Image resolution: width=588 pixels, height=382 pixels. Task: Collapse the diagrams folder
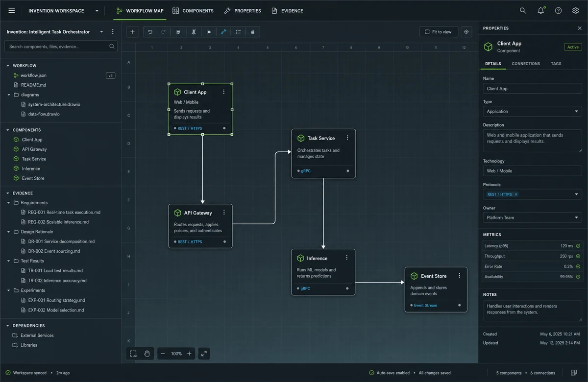tap(8, 95)
